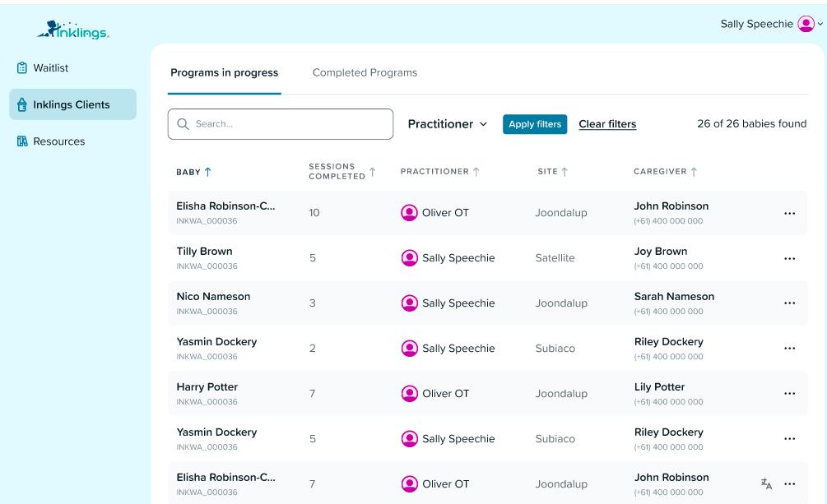Viewport: 827px width, 504px height.
Task: Click the Search input field
Action: [288, 124]
